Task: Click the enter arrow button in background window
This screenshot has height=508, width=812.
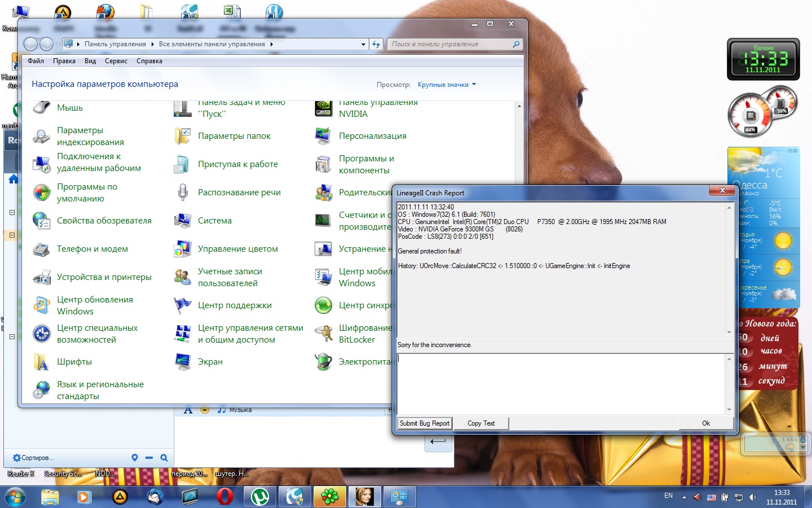Action: (x=438, y=441)
